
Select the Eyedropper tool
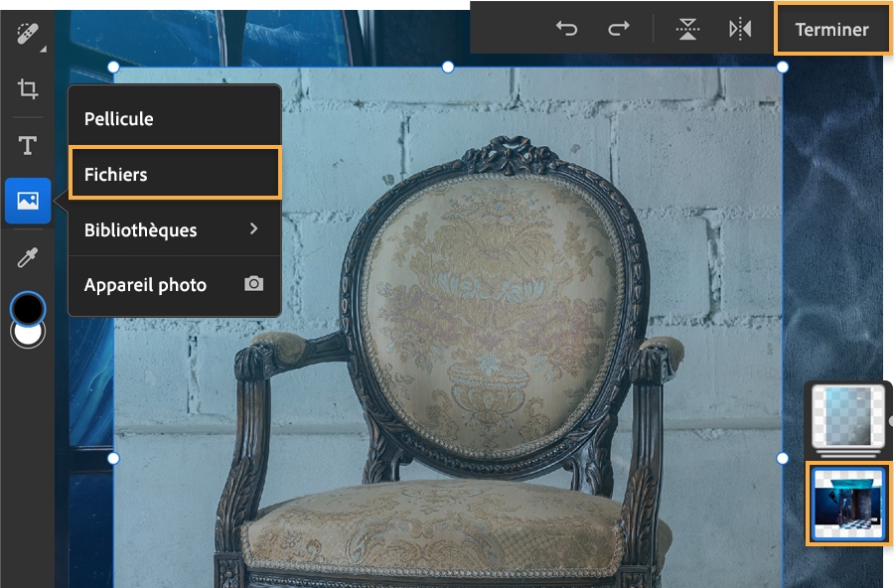(27, 256)
